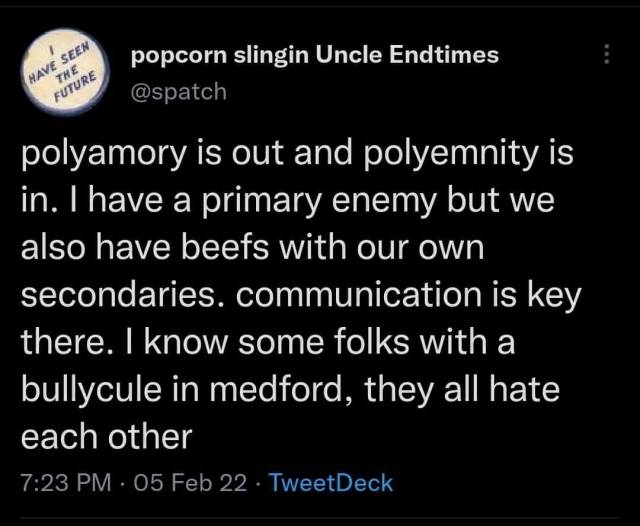The width and height of the screenshot is (640, 526).
Task: Open the TweetDeck source link
Action: click(x=331, y=483)
